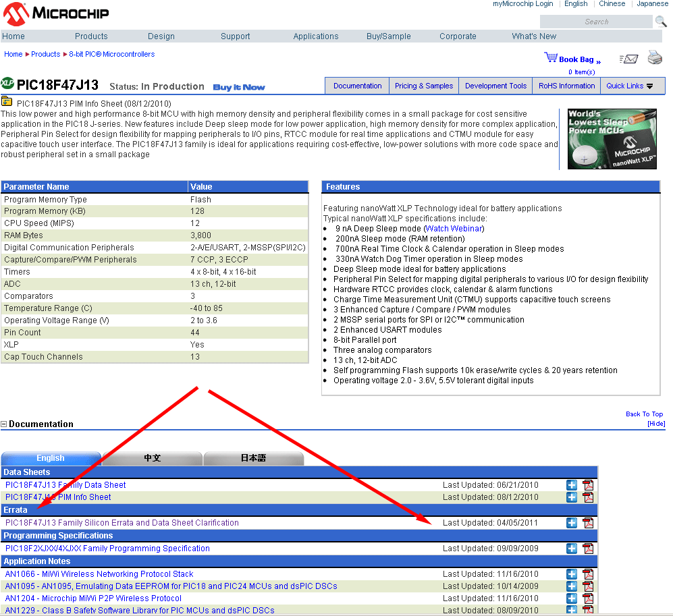The height and width of the screenshot is (616, 673).
Task: Add AN1204 note with plus icon
Action: pyautogui.click(x=571, y=598)
